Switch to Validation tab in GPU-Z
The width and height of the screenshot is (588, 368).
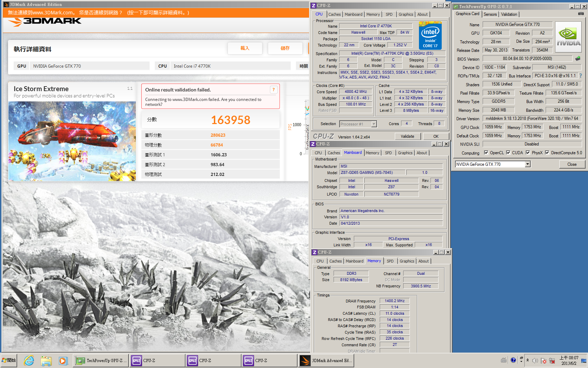tap(509, 14)
